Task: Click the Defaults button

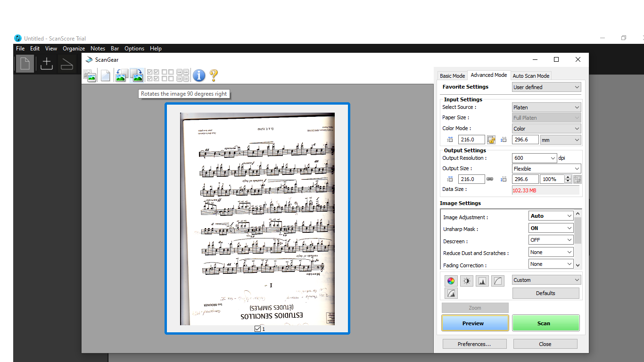Action: 546,293
